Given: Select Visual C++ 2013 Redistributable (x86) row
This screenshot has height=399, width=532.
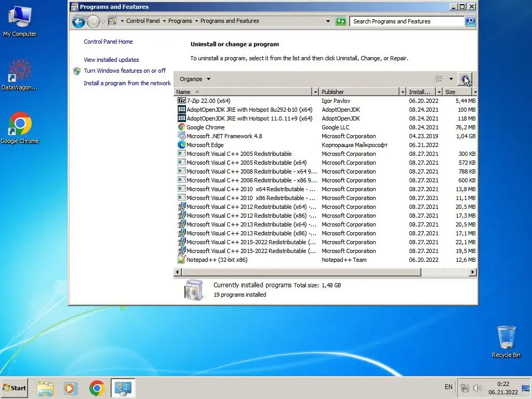Looking at the screenshot, I should (326, 233).
